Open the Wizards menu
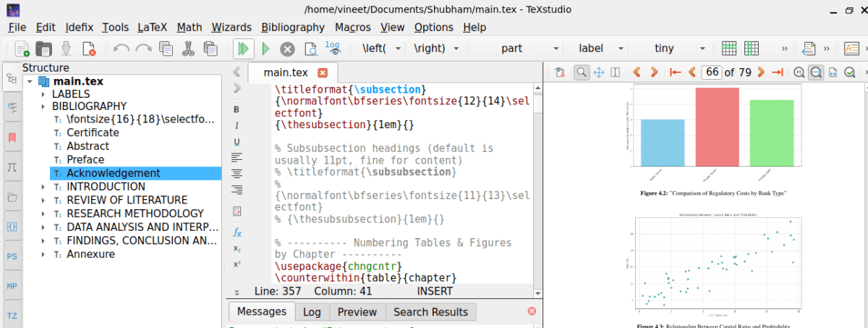The width and height of the screenshot is (868, 328). point(231,28)
